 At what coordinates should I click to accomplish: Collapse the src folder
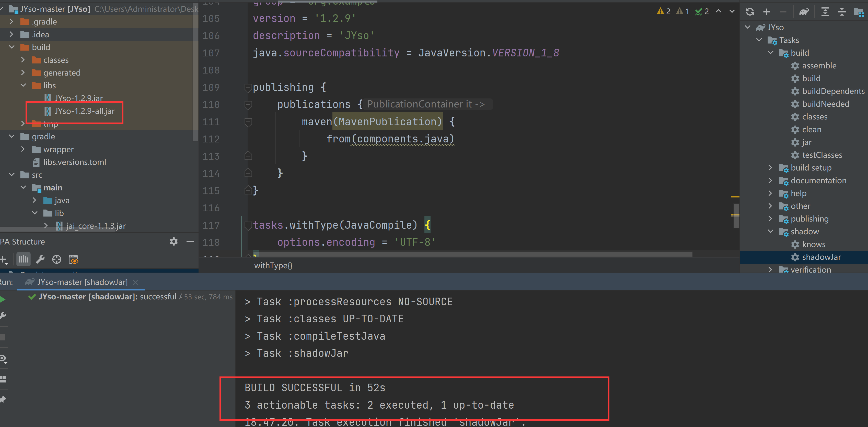(11, 175)
